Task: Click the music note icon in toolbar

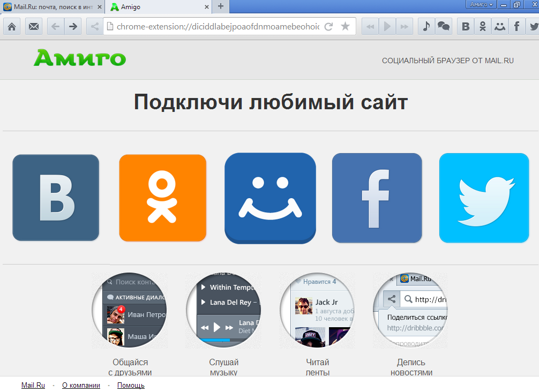Action: (426, 26)
